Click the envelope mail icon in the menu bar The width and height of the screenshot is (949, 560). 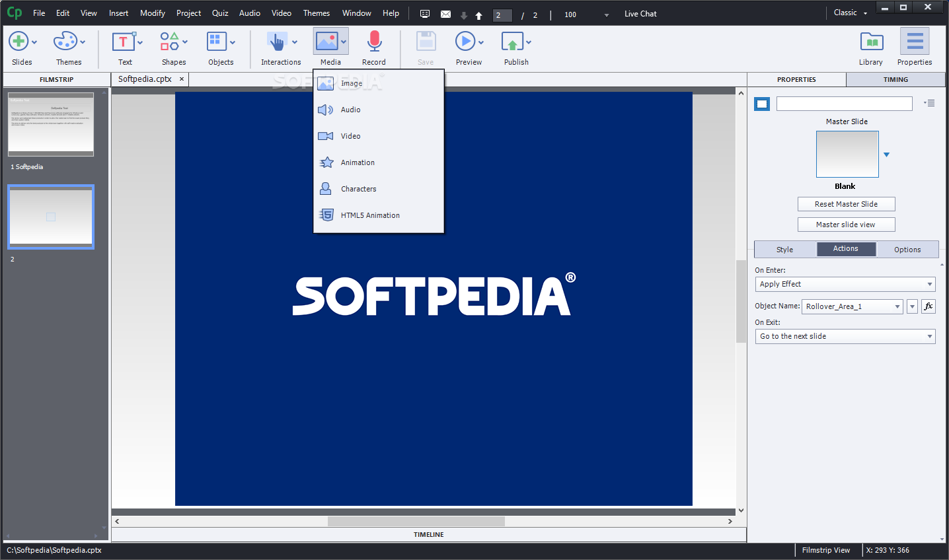[x=446, y=14]
